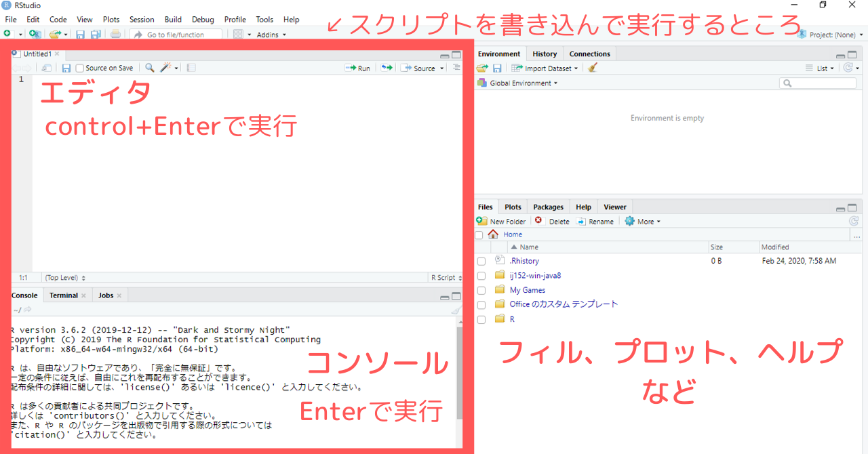
Task: Open a new R script with the plus icon
Action: pyautogui.click(x=7, y=34)
